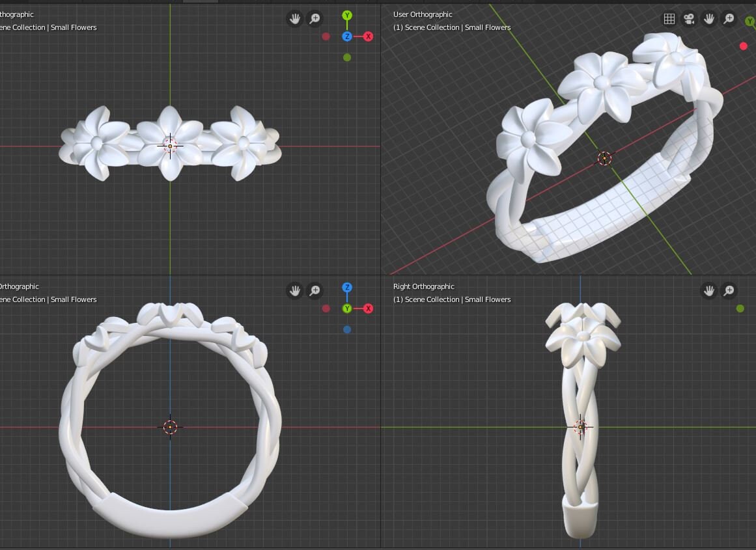756x550 pixels.
Task: Click the blue Z axis atop the front-view gizmo
Action: point(347,287)
